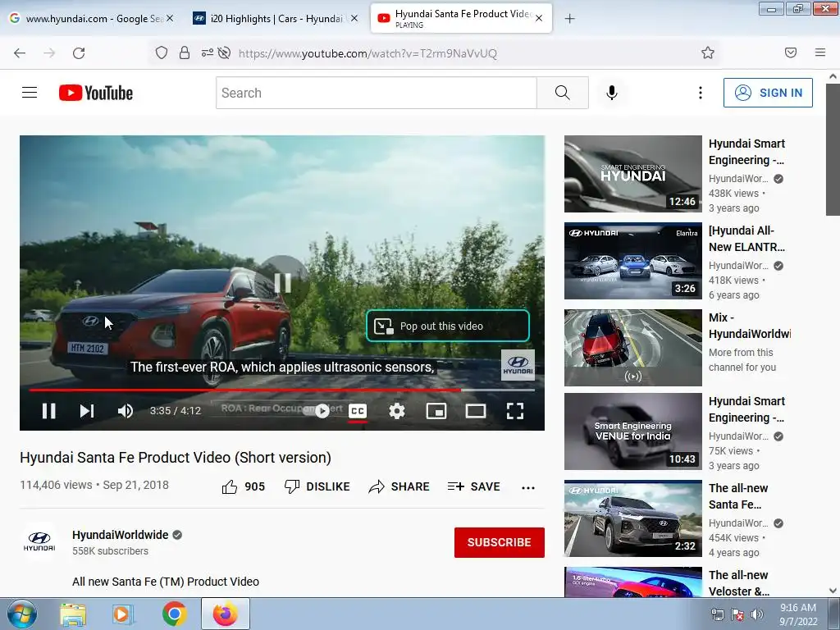Image resolution: width=840 pixels, height=630 pixels.
Task: Open the HyundaiWorldwide channel name link
Action: point(120,535)
